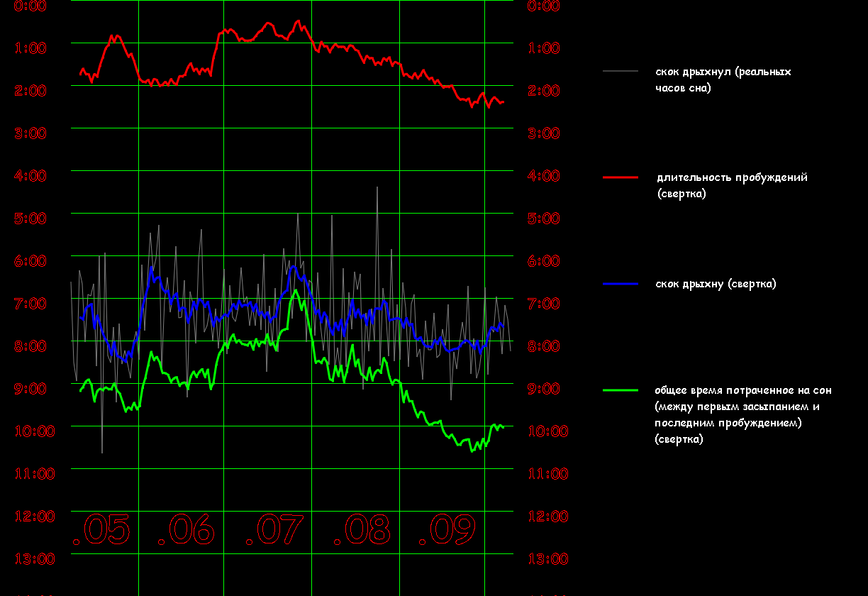Click '7:00' on the left axis
Image resolution: width=868 pixels, height=596 pixels.
click(x=30, y=303)
